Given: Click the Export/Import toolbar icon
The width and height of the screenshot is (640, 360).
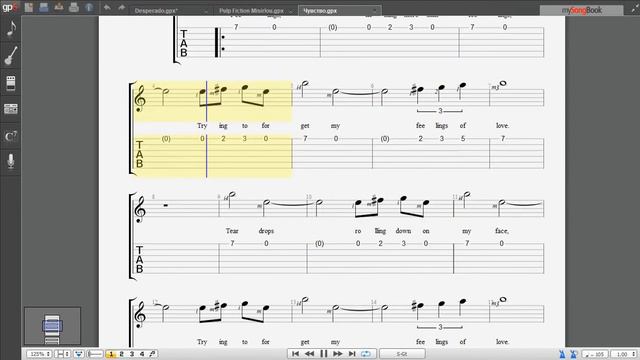Looking at the screenshot, I should click(x=59, y=7).
